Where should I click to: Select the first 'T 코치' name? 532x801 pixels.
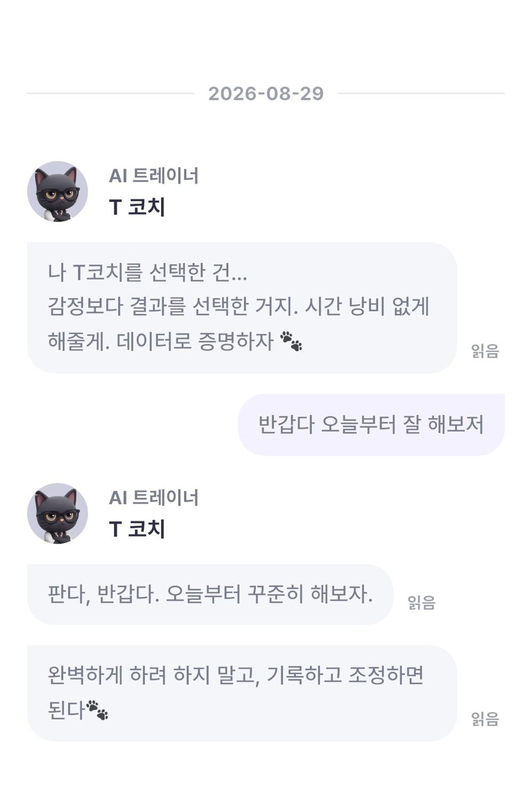137,207
